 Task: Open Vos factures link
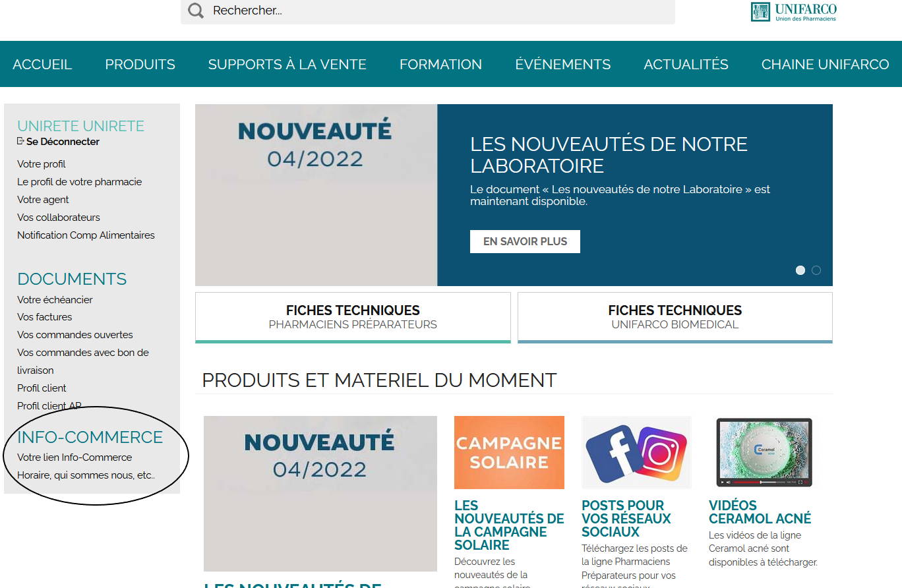tap(44, 317)
